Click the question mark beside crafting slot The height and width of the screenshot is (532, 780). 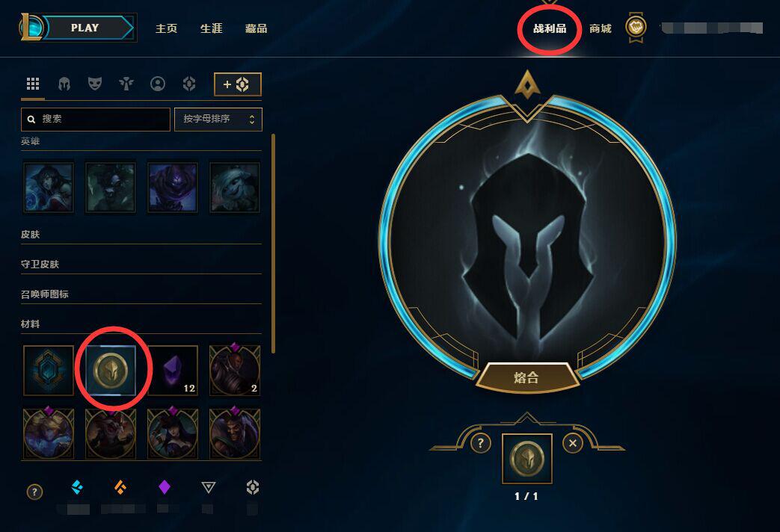481,443
